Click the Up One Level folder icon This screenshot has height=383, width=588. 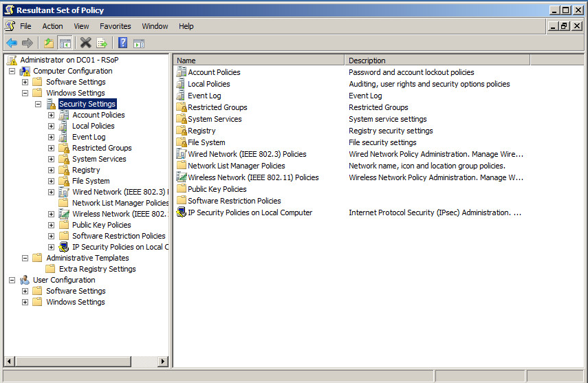pyautogui.click(x=48, y=43)
